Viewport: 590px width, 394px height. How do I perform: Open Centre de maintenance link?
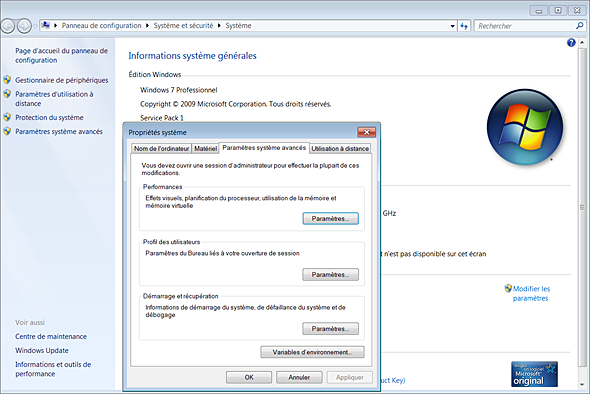click(51, 336)
